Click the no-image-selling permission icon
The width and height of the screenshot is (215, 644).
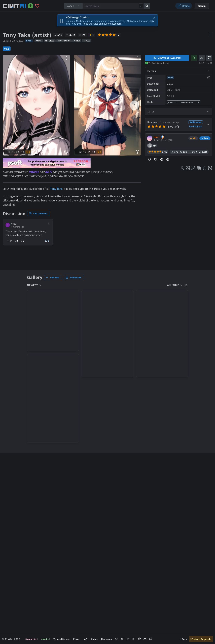pos(188,168)
